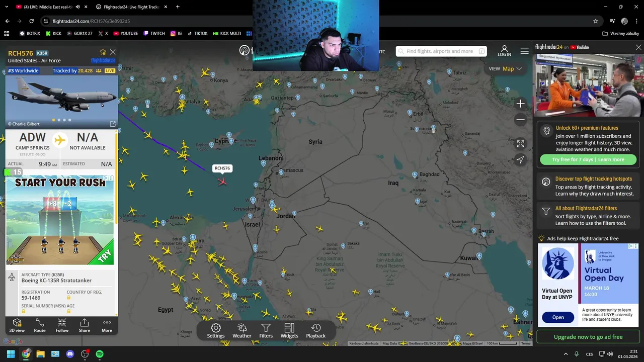644x362 pixels.
Task: Open the TIKTOK bookmark
Action: coord(197,34)
